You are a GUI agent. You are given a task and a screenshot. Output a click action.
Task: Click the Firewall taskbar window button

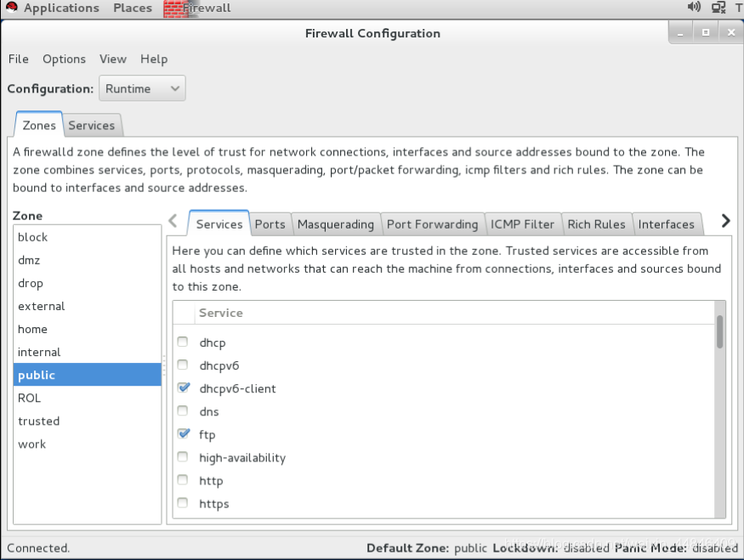pyautogui.click(x=197, y=8)
